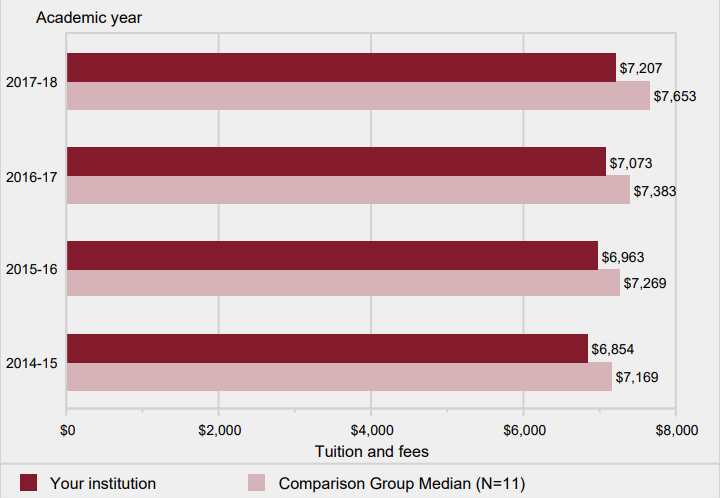Select the 2014-15 comparison group median bar

339,377
